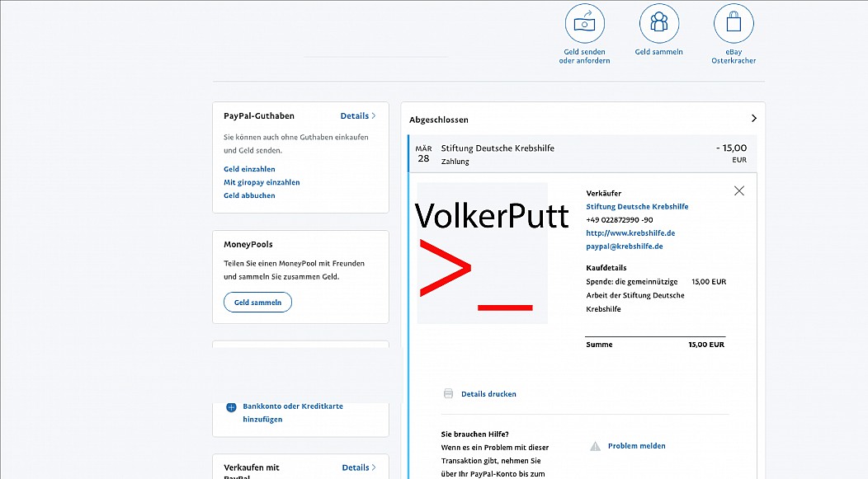Click the warning triangle beside Problem melden

click(595, 446)
